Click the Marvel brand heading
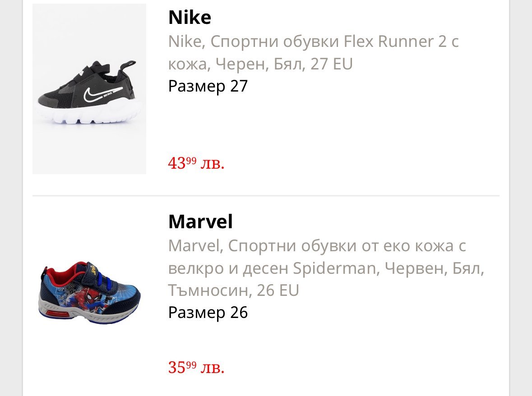This screenshot has height=396, width=532. point(200,222)
